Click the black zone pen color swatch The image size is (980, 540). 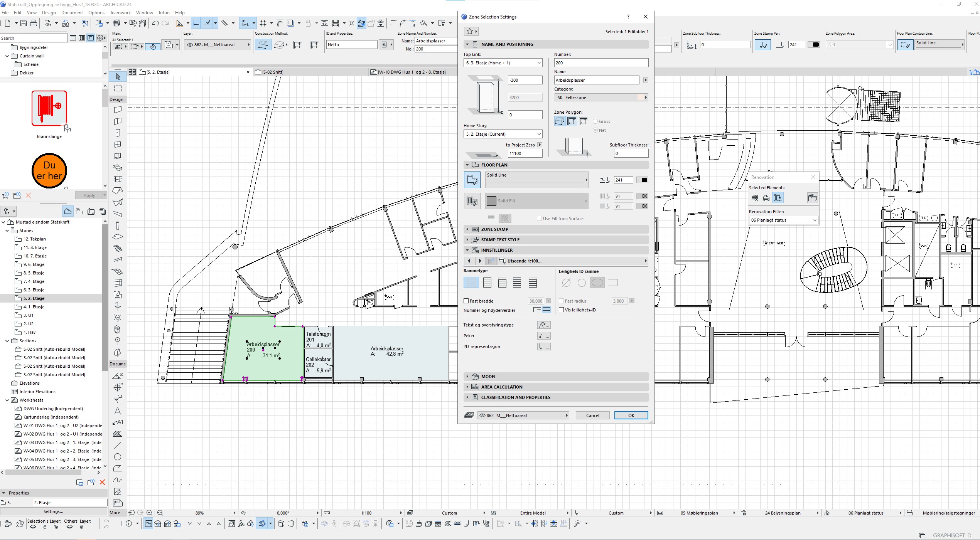point(644,180)
